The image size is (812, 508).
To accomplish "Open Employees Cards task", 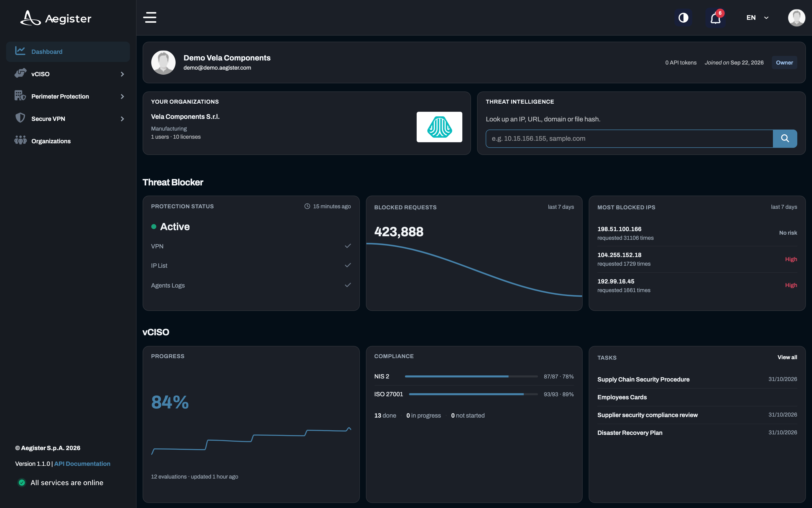I will coord(622,397).
